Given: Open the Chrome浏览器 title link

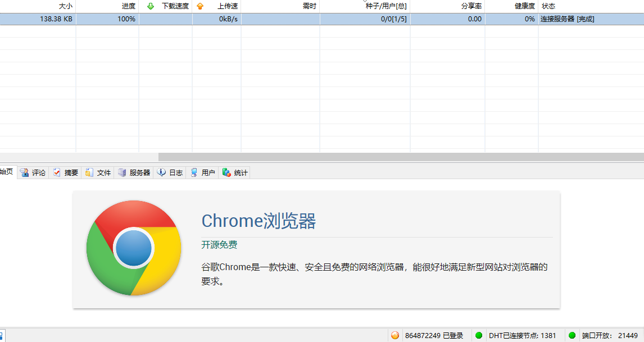Looking at the screenshot, I should [258, 221].
